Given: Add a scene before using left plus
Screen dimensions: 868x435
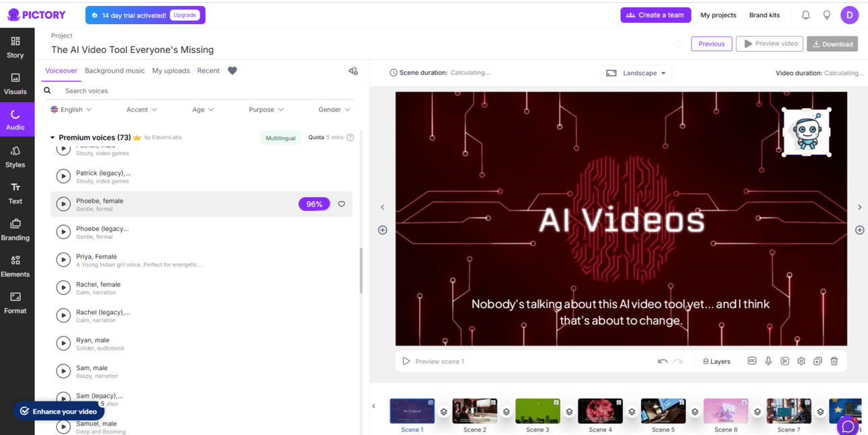Looking at the screenshot, I should [382, 230].
